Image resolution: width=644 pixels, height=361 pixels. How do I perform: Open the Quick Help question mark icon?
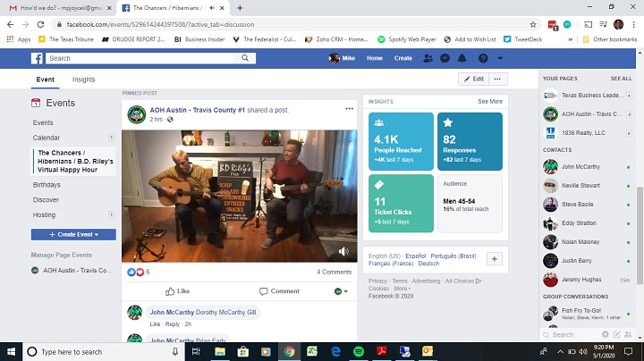click(x=483, y=58)
